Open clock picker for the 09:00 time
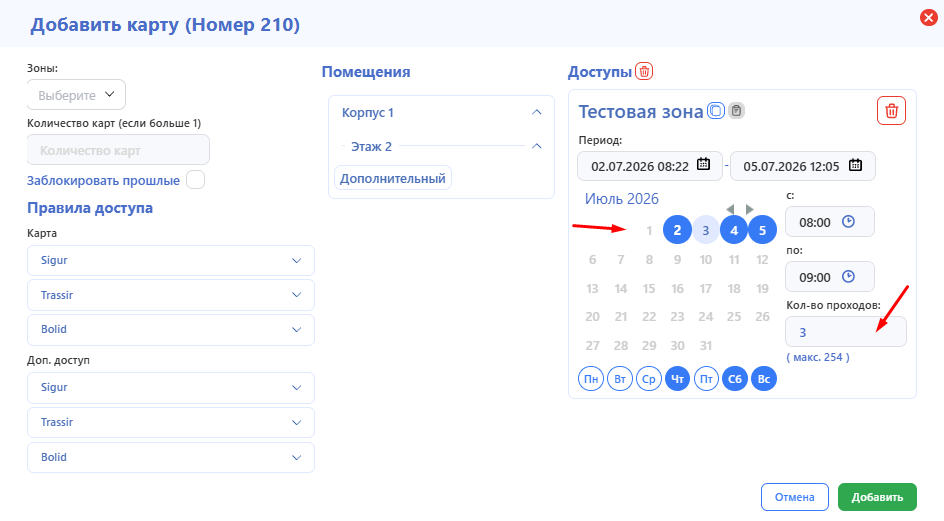Image resolution: width=944 pixels, height=521 pixels. (x=848, y=276)
